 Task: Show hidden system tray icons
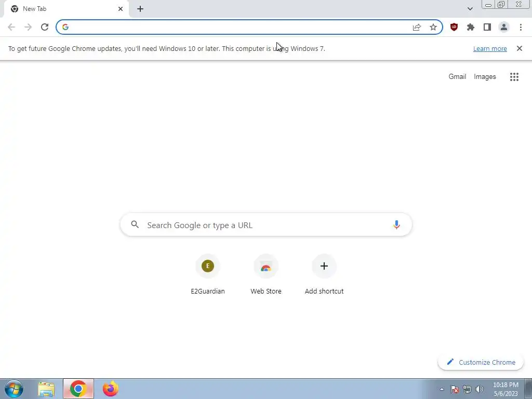pos(442,389)
